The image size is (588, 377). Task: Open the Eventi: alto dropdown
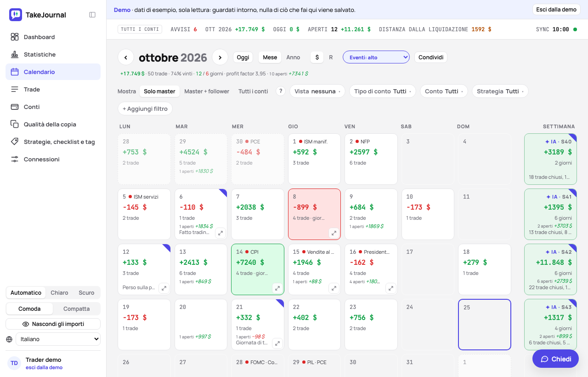tap(376, 57)
